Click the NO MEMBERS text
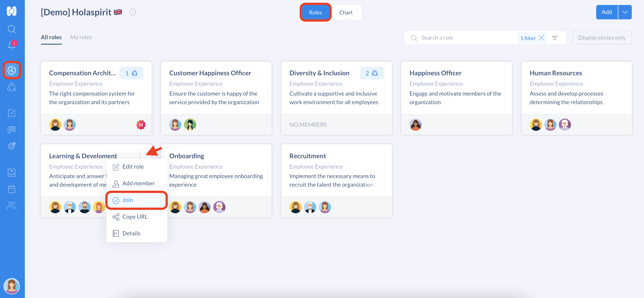This screenshot has width=644, height=298. click(308, 124)
